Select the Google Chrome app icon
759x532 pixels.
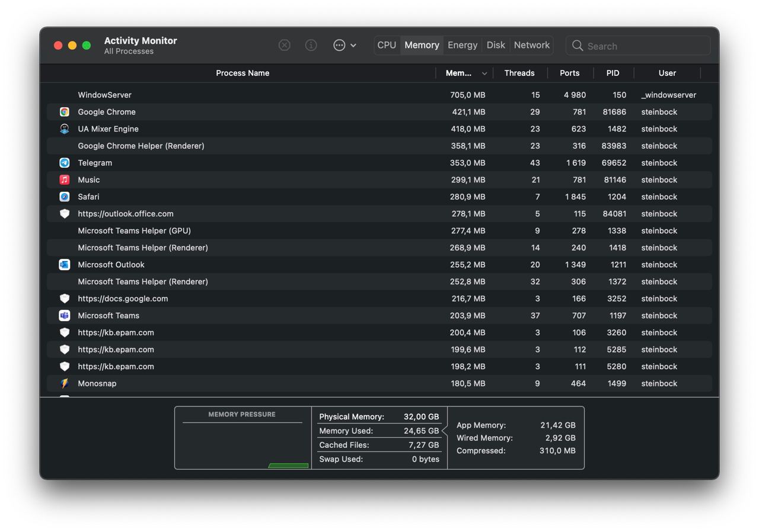65,112
